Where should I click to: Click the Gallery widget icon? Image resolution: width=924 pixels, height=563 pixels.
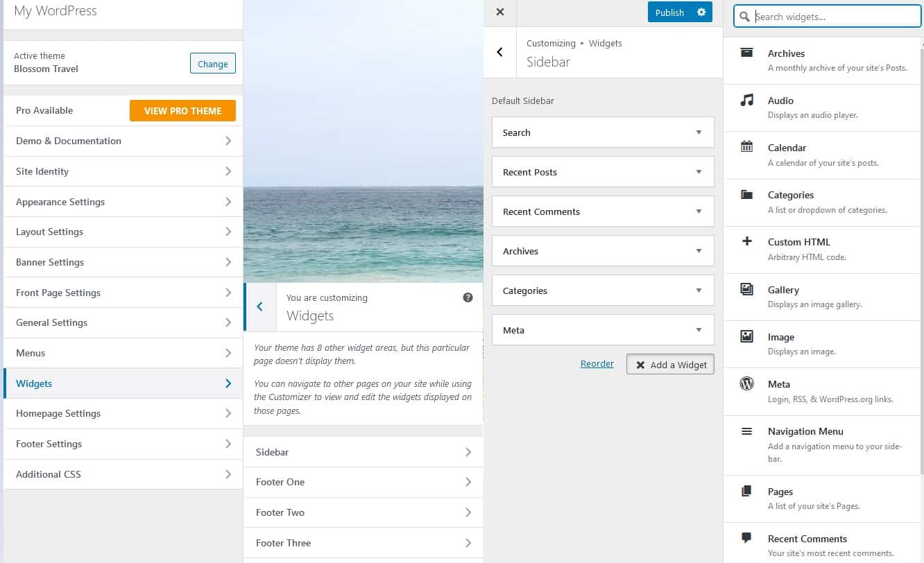(x=746, y=289)
